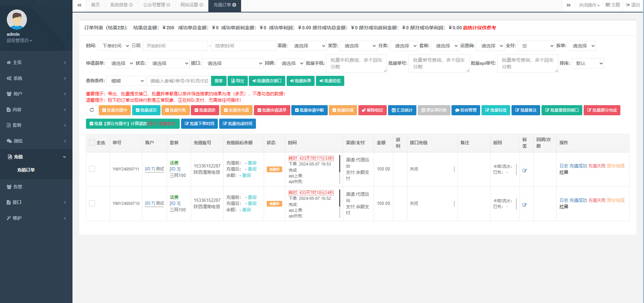
Task: Click the edit tag icon for order YMY24050710
Action: (x=525, y=205)
